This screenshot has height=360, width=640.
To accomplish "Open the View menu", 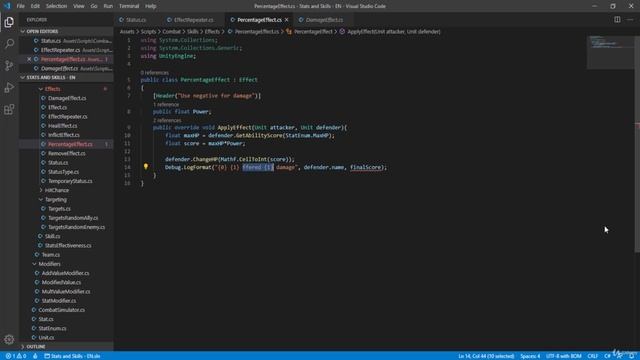I will (79, 6).
